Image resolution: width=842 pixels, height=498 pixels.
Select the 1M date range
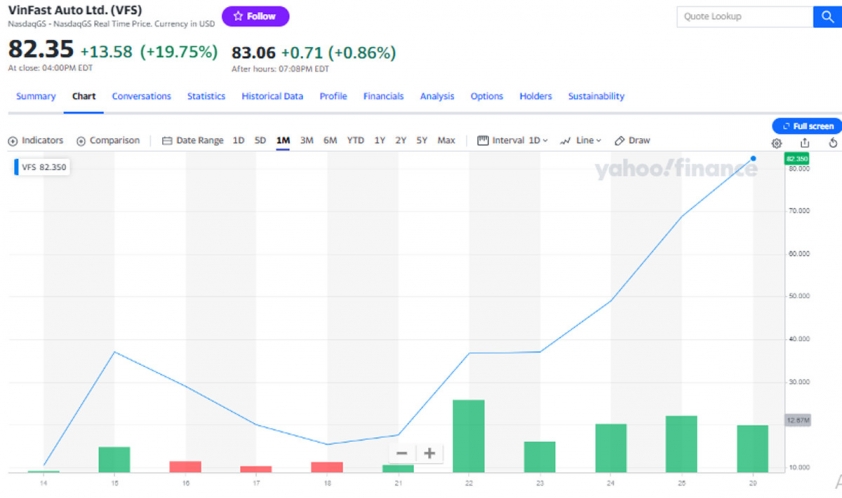pyautogui.click(x=283, y=140)
